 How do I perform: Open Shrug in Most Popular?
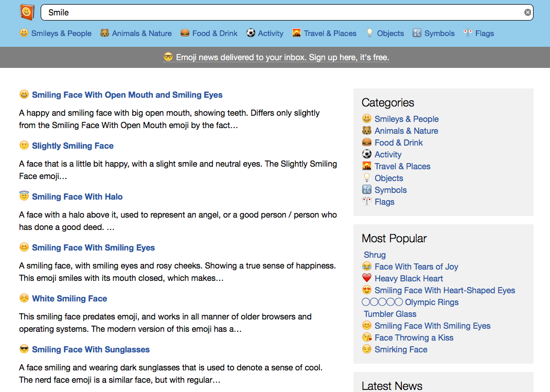click(375, 255)
